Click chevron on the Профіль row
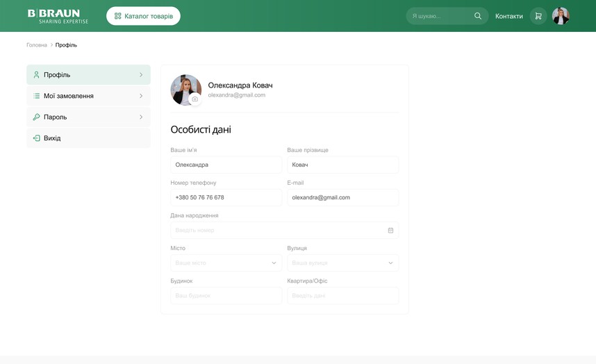Viewport: 596px width, 364px height. coord(141,75)
